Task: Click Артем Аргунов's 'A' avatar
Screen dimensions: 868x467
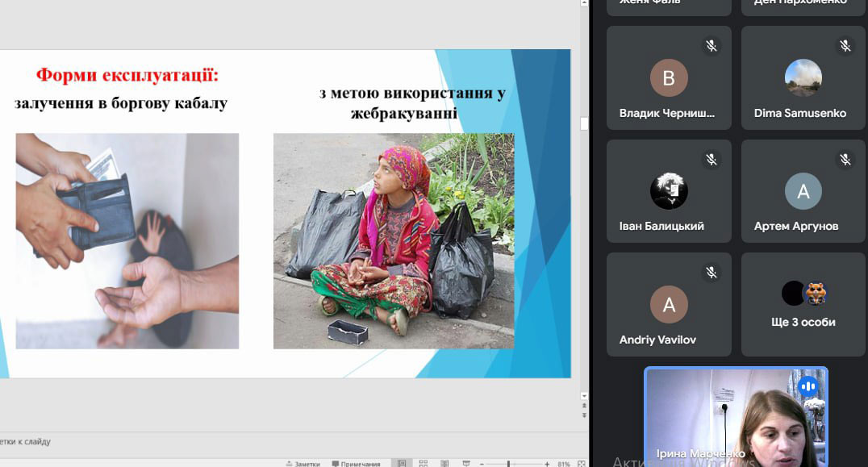Action: (x=803, y=191)
